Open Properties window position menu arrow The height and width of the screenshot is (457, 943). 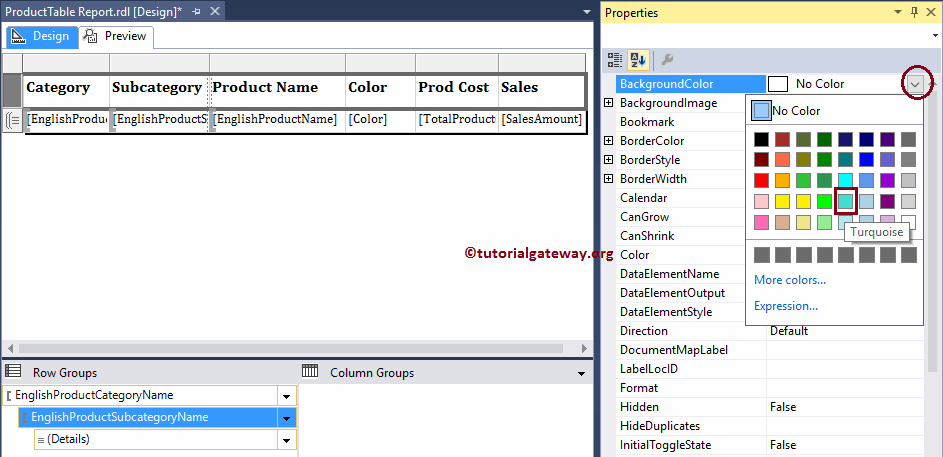pos(898,13)
